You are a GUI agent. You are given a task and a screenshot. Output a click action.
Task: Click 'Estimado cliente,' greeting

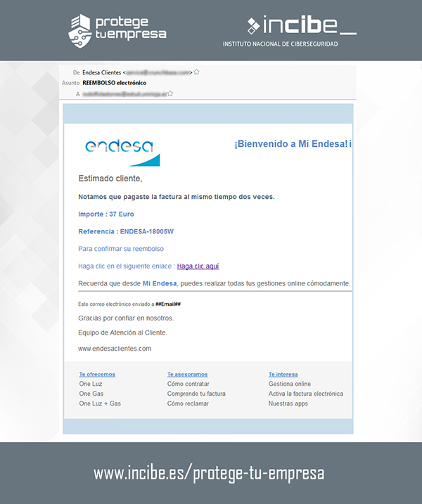tap(110, 179)
